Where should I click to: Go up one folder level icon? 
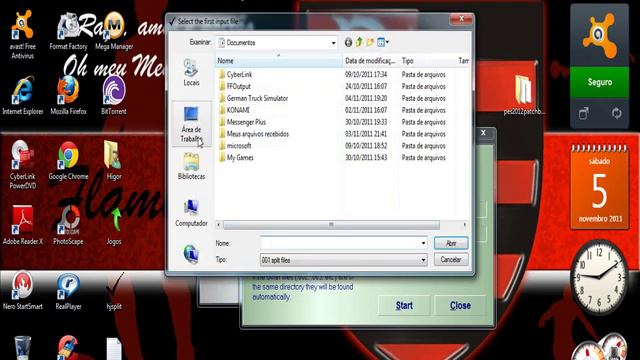coord(359,42)
